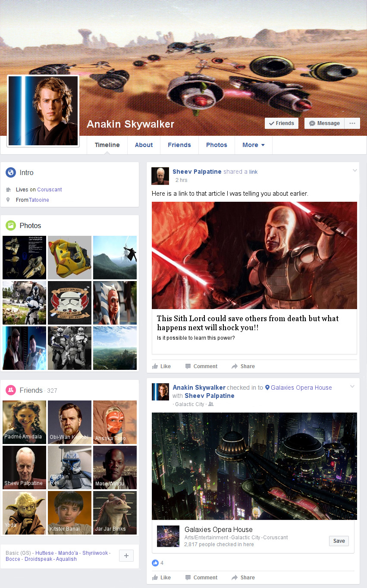
Task: Open the three-dot more options button
Action: point(352,123)
